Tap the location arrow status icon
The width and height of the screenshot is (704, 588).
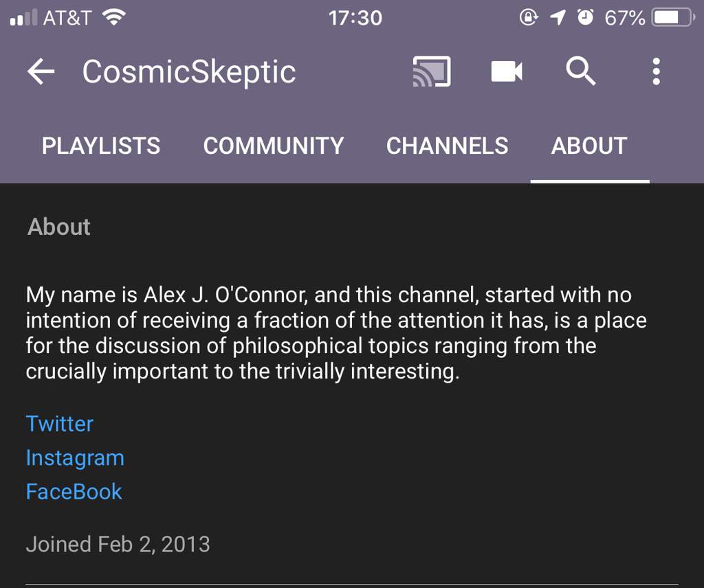tap(558, 18)
